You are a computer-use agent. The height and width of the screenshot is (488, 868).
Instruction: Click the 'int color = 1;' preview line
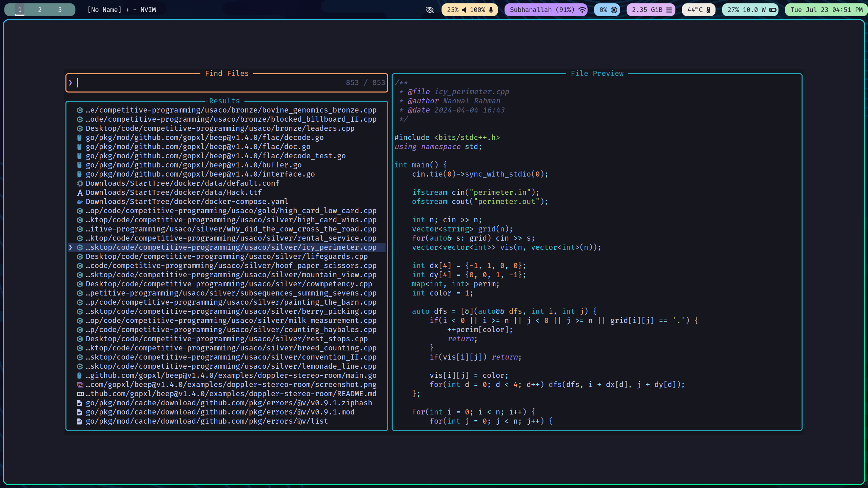tap(442, 293)
